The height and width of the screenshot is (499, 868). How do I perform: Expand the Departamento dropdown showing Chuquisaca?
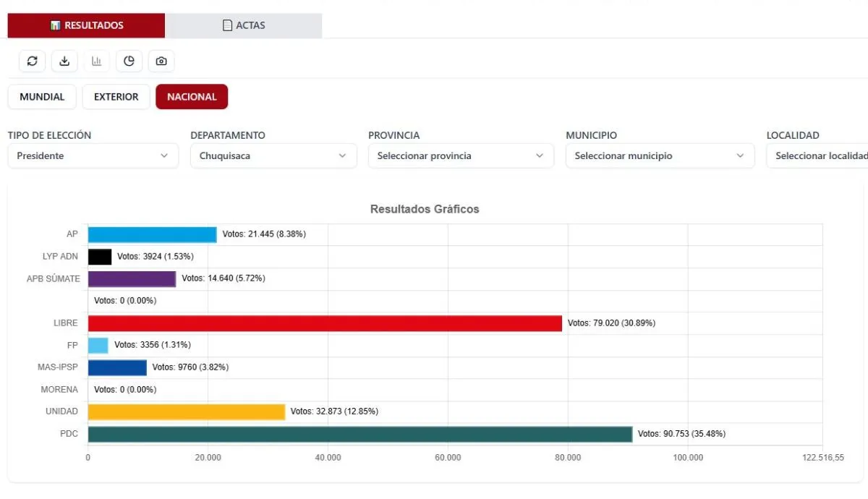[273, 155]
